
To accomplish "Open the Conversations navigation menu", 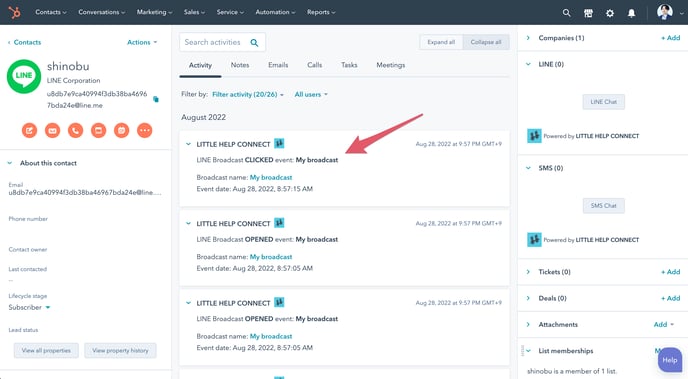I will [x=101, y=12].
